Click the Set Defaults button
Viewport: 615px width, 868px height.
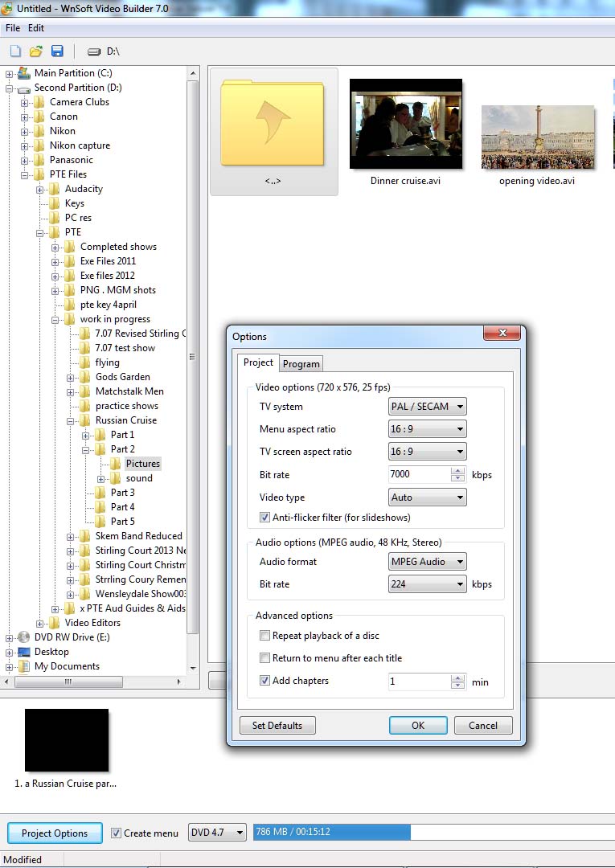coord(277,725)
